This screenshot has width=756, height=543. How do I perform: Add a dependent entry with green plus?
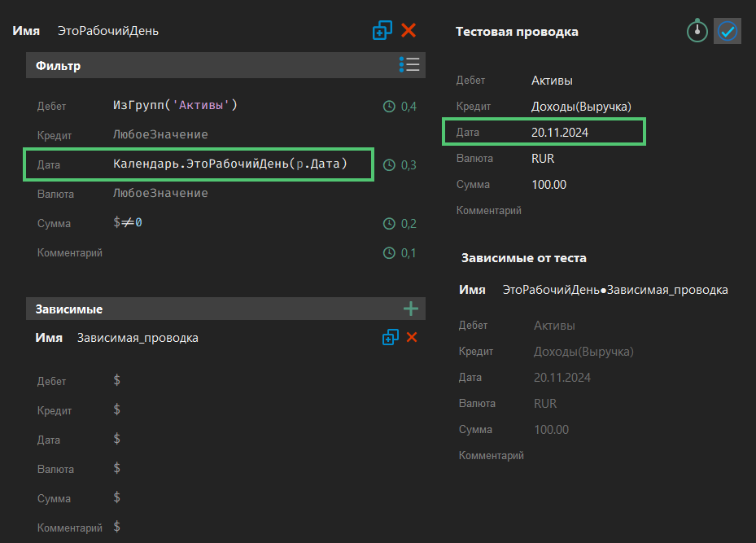411,309
